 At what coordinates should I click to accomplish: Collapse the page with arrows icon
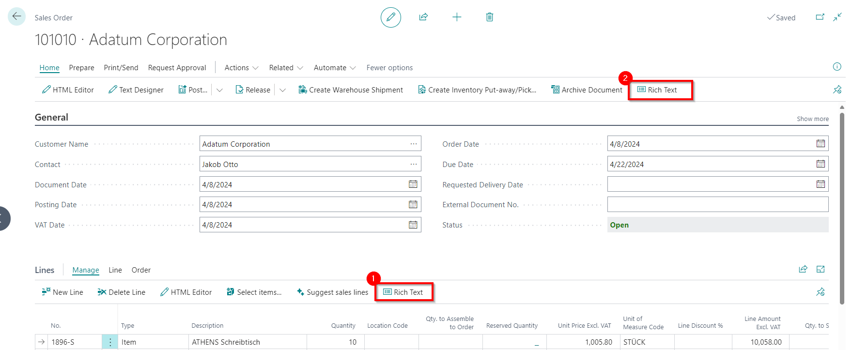click(x=837, y=17)
